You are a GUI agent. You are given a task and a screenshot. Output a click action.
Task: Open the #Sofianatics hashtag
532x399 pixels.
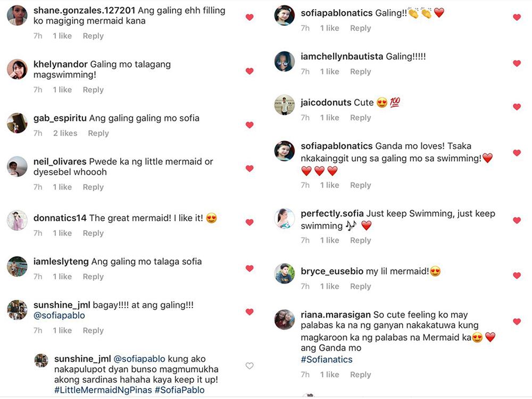pyautogui.click(x=327, y=360)
